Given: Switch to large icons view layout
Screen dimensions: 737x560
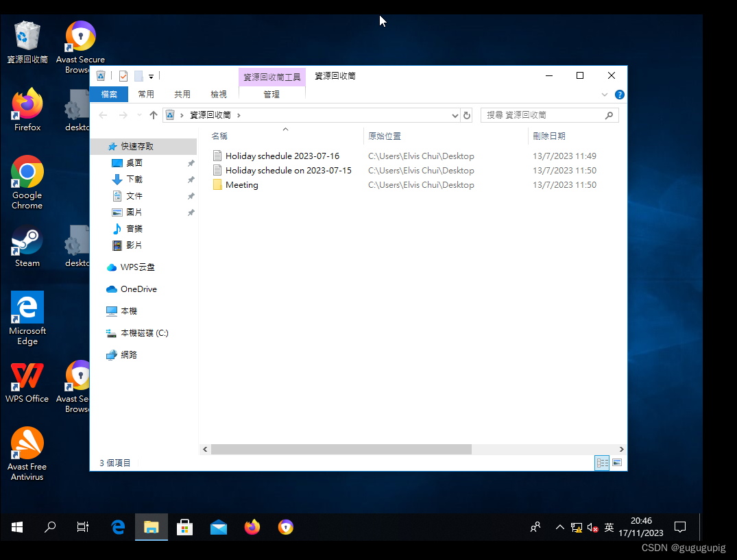Looking at the screenshot, I should tap(617, 463).
